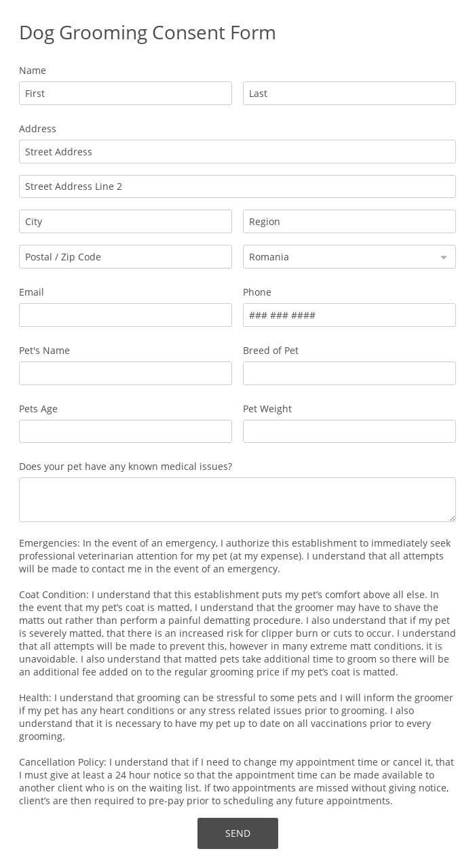The image size is (475, 868).
Task: Select the Street Address field
Action: pos(237,151)
